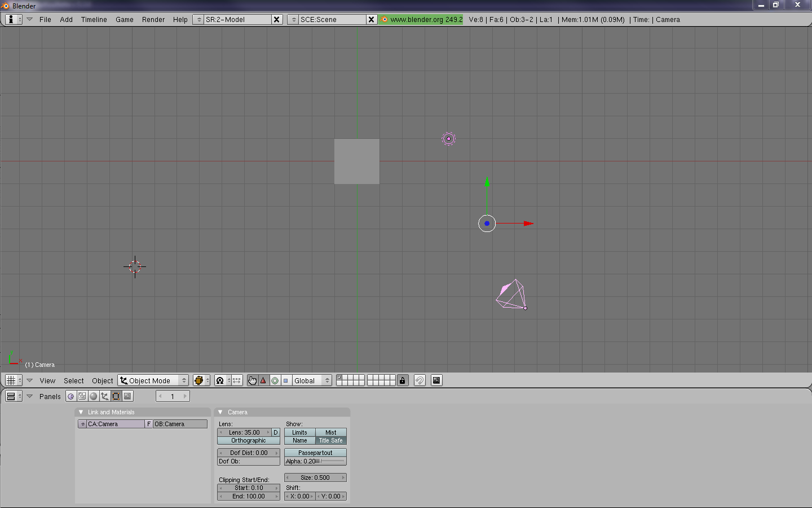Toggle Orthographic camera mode
This screenshot has width=812, height=508.
(249, 440)
